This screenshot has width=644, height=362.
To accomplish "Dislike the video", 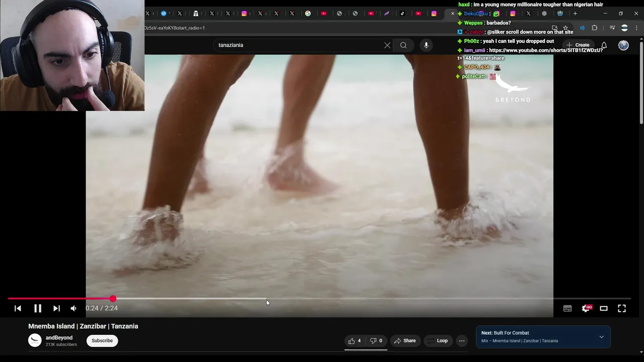I will coord(376,340).
